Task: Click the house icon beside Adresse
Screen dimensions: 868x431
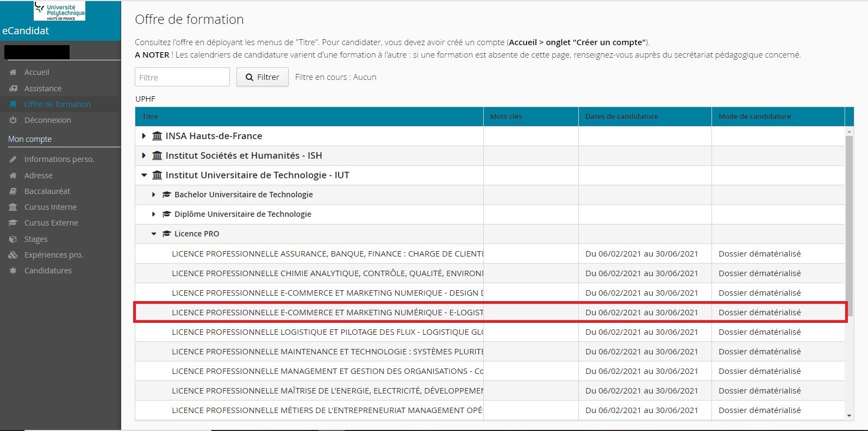Action: pos(13,176)
